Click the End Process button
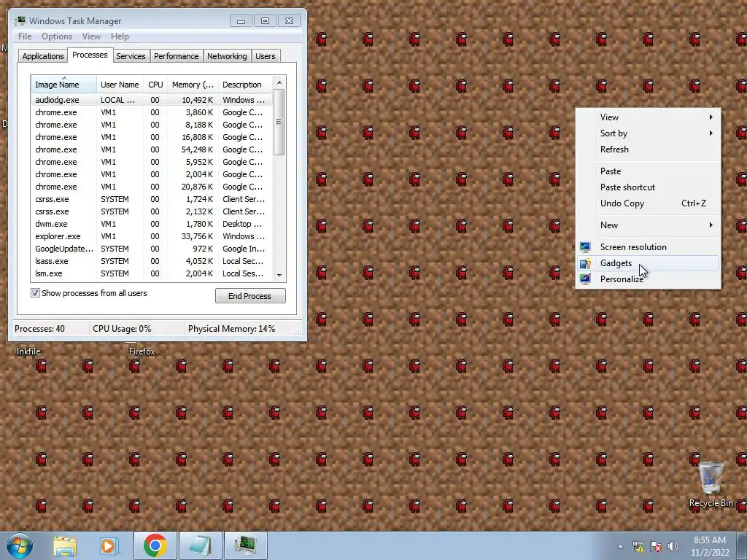 pyautogui.click(x=250, y=296)
